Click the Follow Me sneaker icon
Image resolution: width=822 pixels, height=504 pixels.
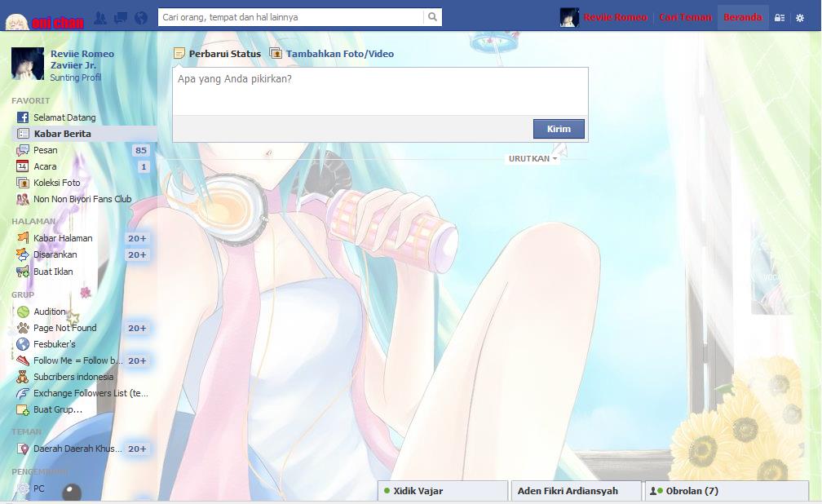23,360
